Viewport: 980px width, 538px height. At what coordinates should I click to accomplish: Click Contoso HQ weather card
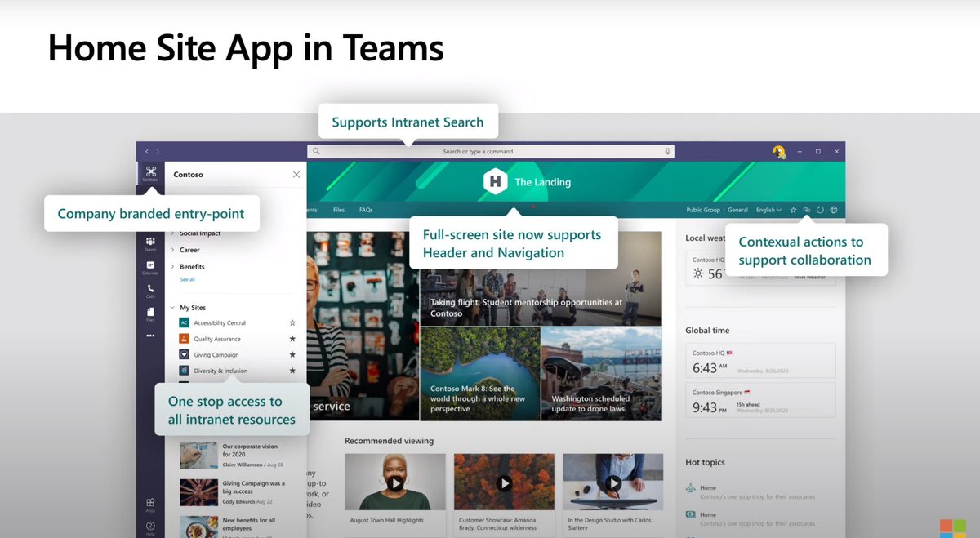(760, 269)
